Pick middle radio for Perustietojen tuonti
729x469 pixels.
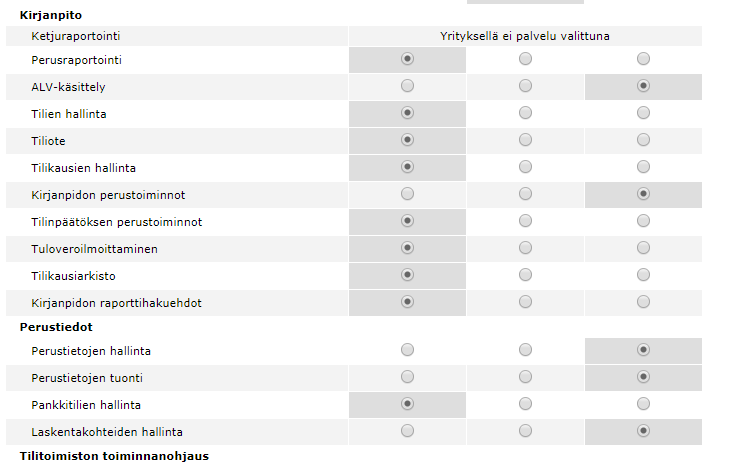click(x=526, y=378)
